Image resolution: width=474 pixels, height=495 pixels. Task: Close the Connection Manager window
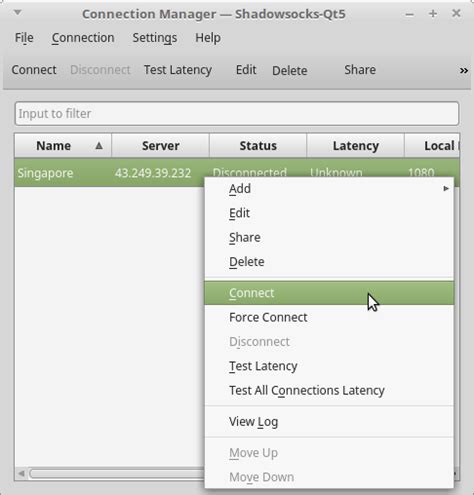(456, 13)
